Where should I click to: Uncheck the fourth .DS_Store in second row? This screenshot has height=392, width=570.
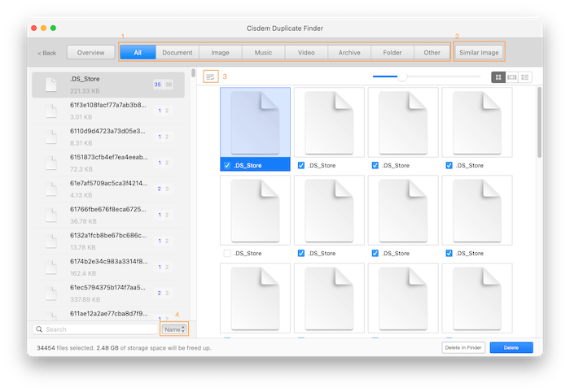tap(449, 254)
